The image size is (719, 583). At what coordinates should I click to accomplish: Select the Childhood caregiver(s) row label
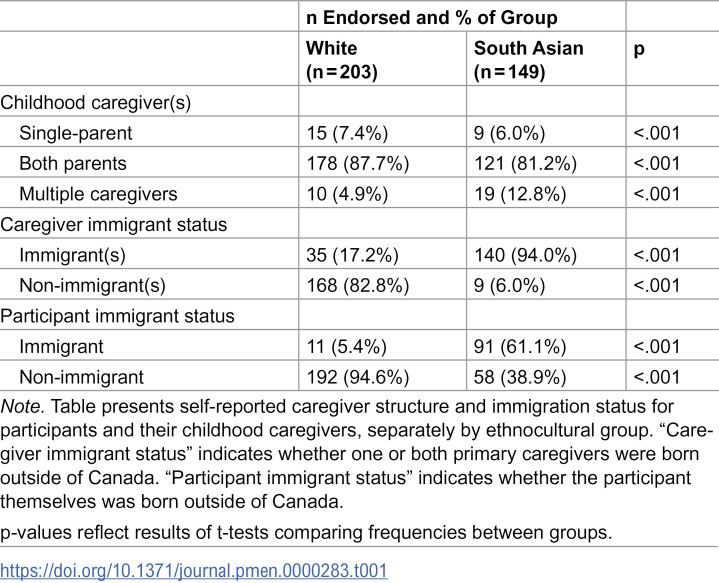pos(95,102)
